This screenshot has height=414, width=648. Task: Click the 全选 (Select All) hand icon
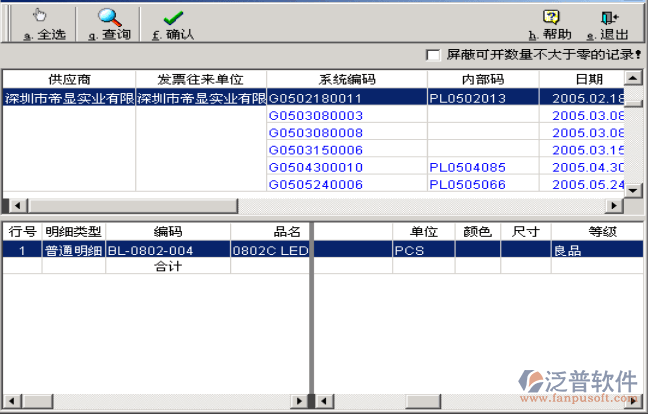39,16
